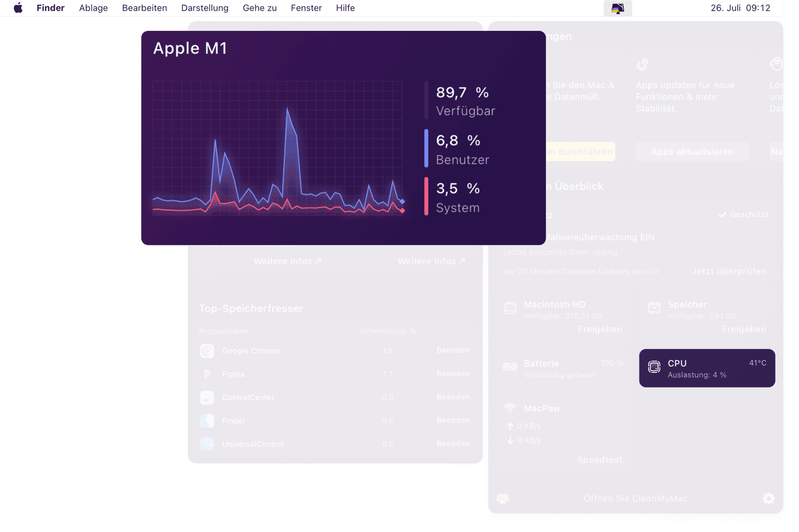Click the CPU chip icon in the CPU tile
The width and height of the screenshot is (799, 532).
pyautogui.click(x=654, y=367)
